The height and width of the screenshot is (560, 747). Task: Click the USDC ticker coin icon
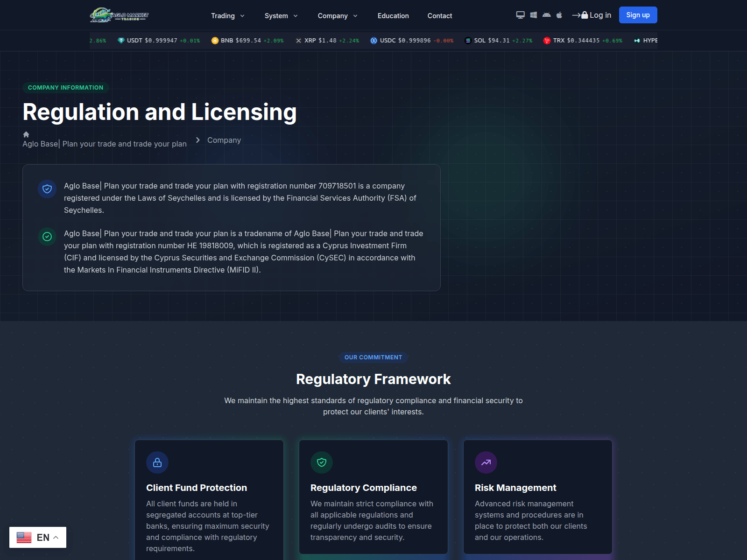(x=374, y=41)
